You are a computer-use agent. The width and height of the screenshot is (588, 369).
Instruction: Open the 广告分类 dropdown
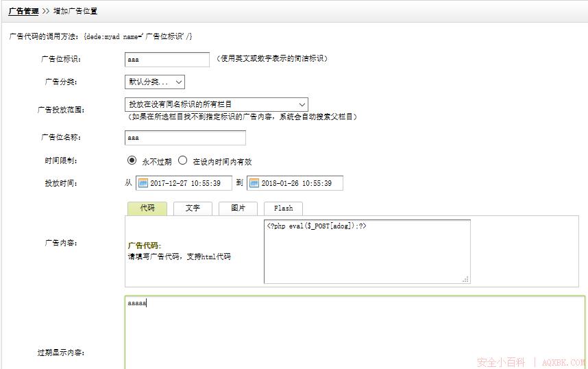pyautogui.click(x=154, y=82)
